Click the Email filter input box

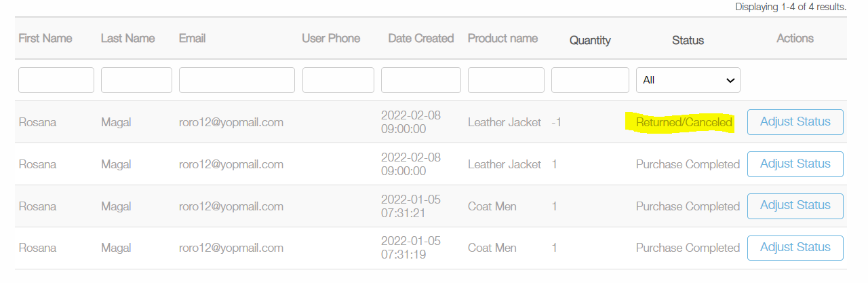[x=237, y=80]
